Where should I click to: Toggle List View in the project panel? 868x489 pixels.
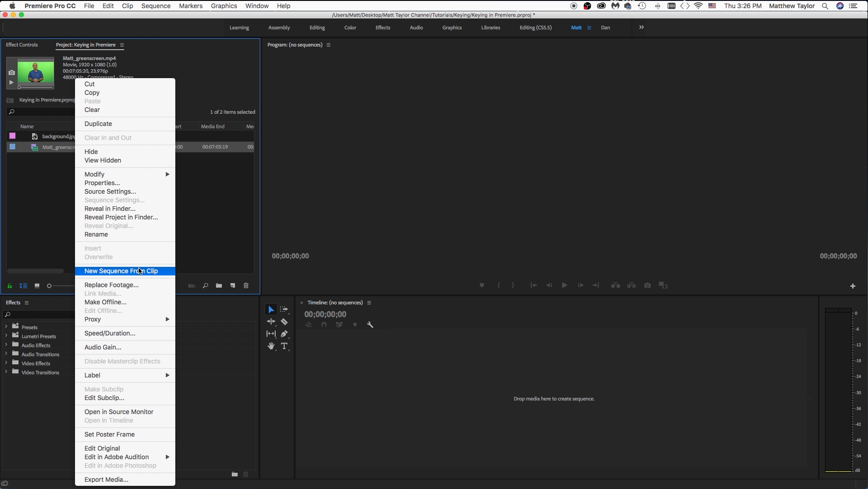tap(23, 286)
